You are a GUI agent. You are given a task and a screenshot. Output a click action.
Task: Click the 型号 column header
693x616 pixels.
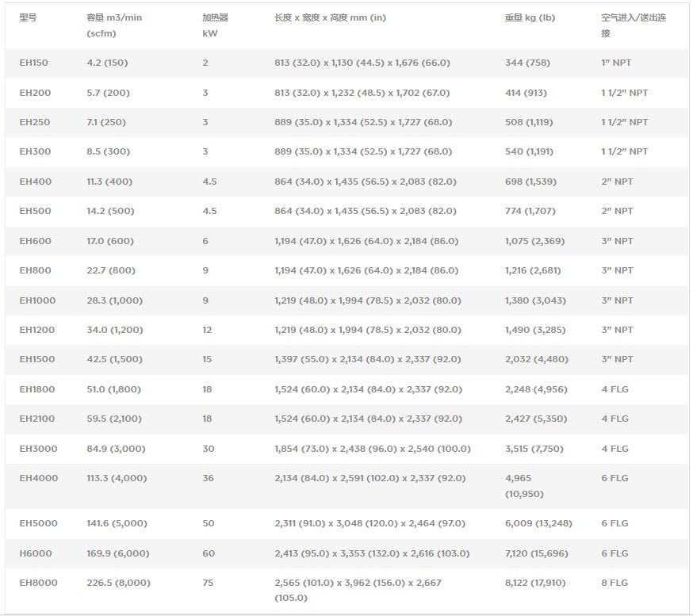[x=28, y=17]
